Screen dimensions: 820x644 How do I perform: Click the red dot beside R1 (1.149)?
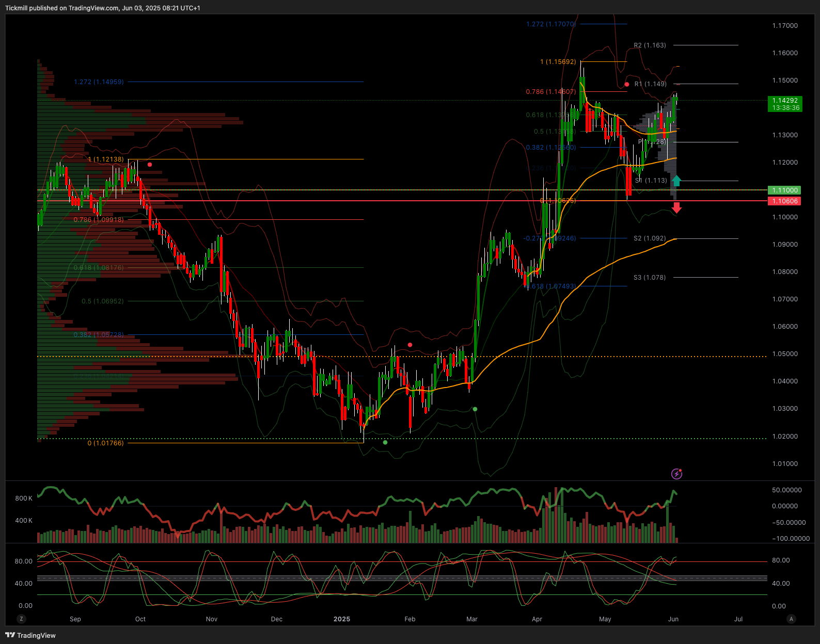(627, 84)
